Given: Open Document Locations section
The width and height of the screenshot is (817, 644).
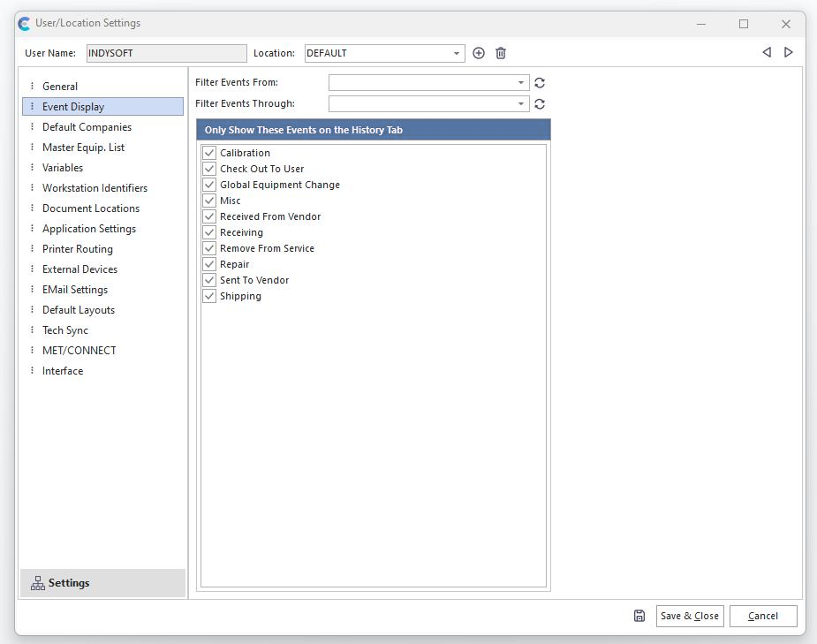Looking at the screenshot, I should pyautogui.click(x=103, y=208).
